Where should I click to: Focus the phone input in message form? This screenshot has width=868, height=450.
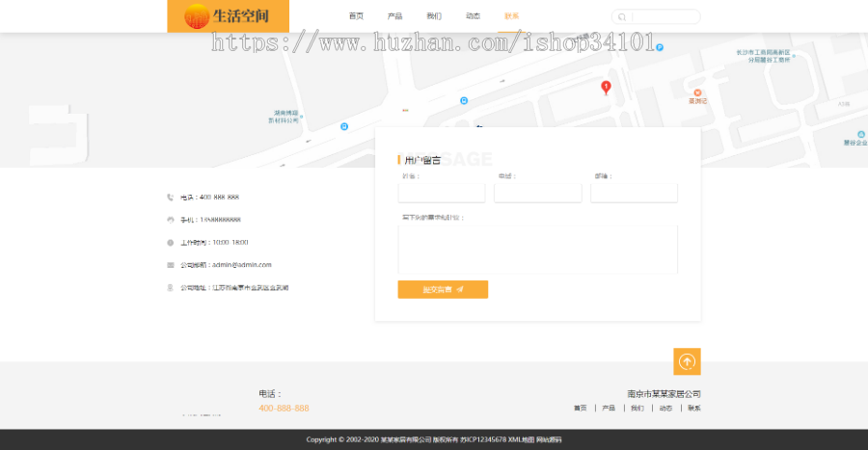(x=537, y=193)
